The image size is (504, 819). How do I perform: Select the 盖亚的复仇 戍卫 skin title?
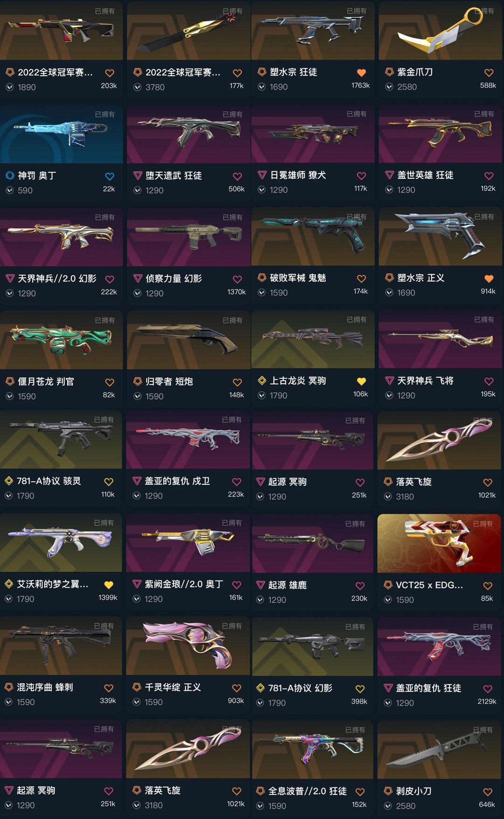[x=177, y=481]
